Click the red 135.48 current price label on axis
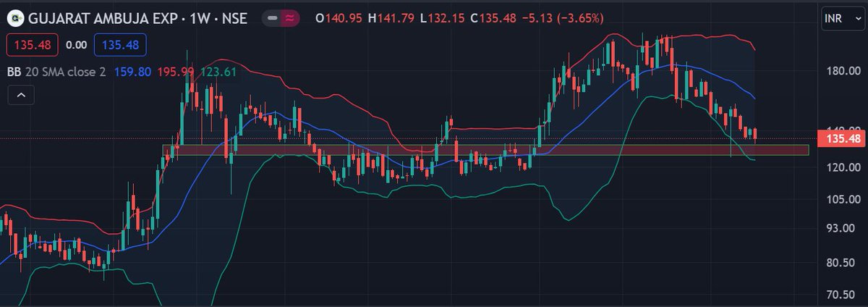This screenshot has height=307, width=868. 841,138
